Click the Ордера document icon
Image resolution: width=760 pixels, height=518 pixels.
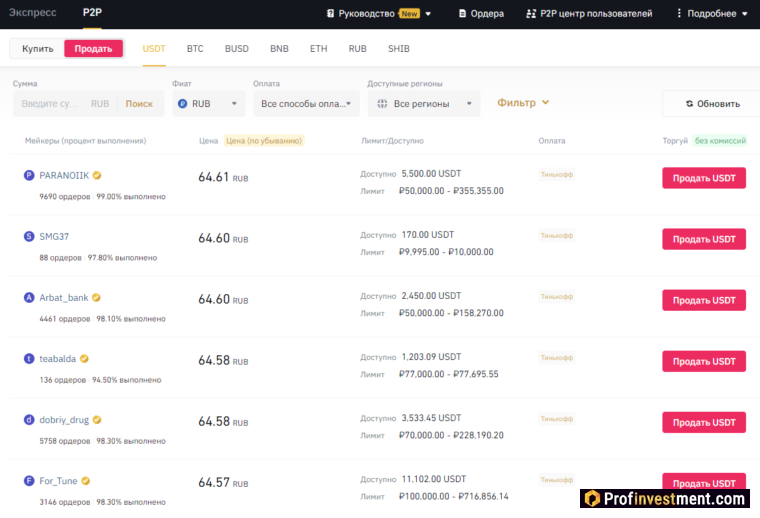pyautogui.click(x=462, y=14)
